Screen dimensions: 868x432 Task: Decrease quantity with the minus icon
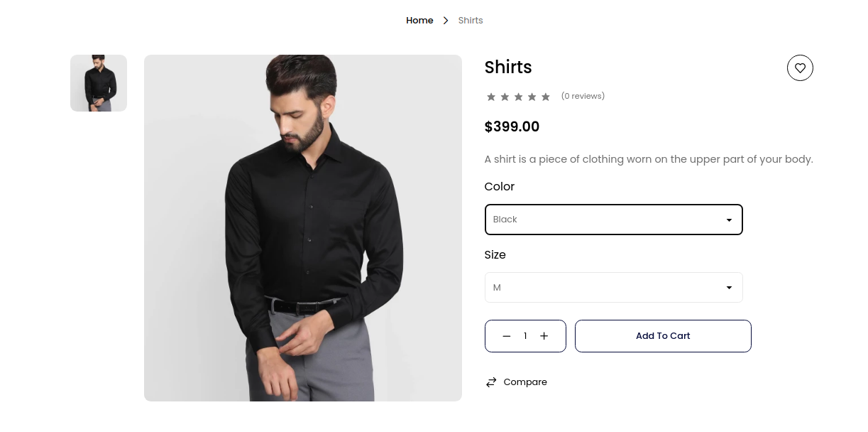(x=506, y=336)
